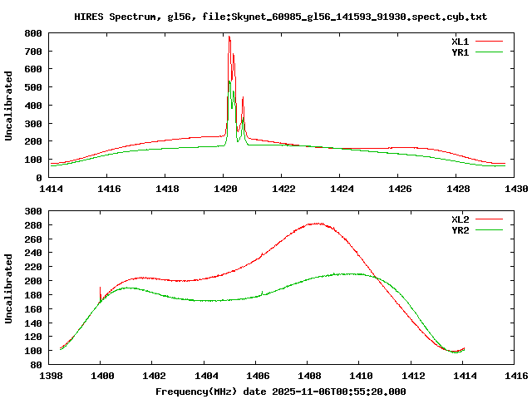Screen dimensions: 532x399
Task: Click the 1398 frequency tick label
Action: pyautogui.click(x=51, y=376)
